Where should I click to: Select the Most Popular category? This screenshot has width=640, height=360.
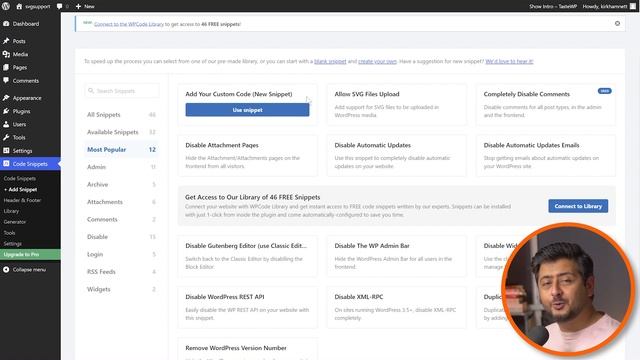click(121, 149)
